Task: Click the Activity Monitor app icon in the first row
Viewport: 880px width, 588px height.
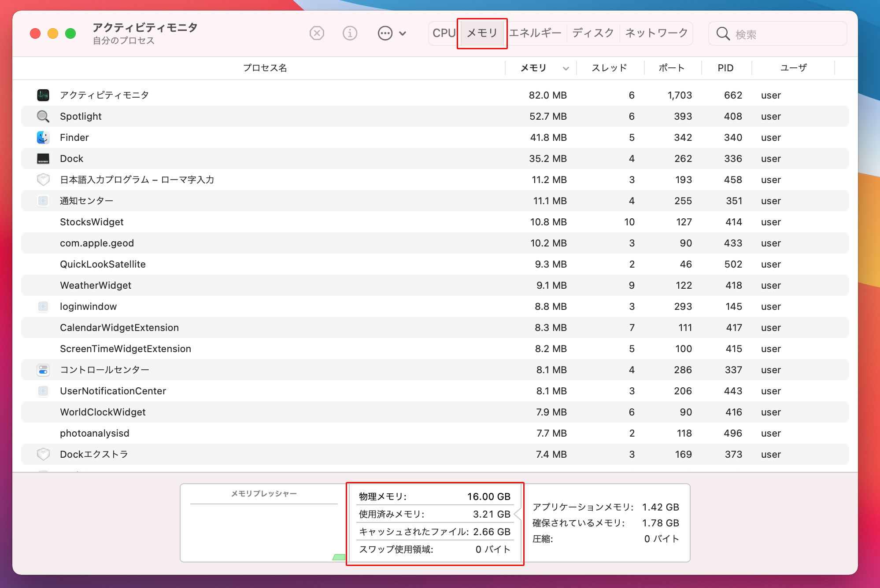Action: (x=43, y=95)
